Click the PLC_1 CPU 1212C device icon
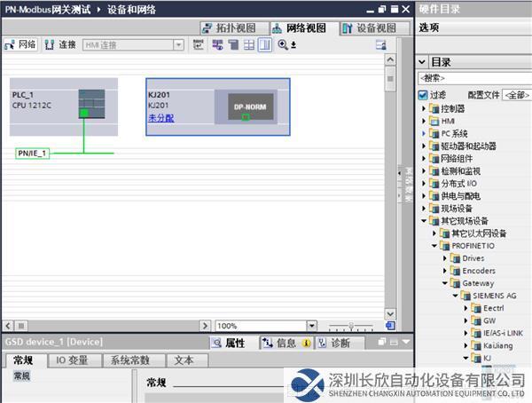The height and width of the screenshot is (403, 532). pos(90,102)
